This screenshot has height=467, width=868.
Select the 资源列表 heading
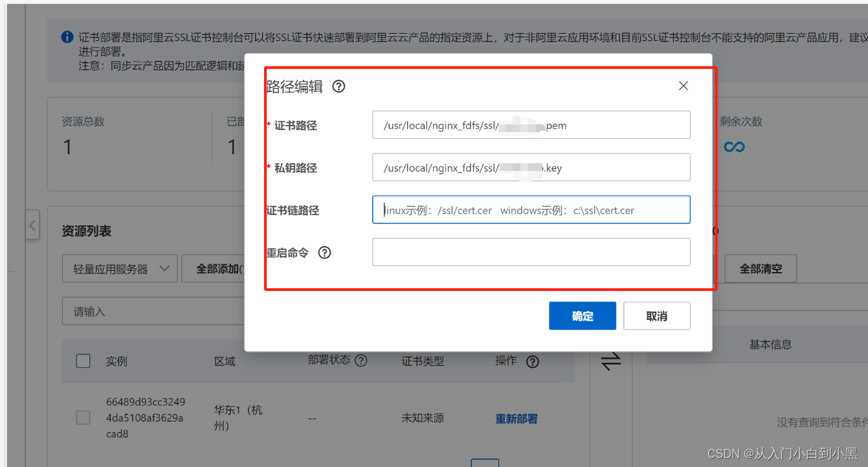tap(87, 231)
